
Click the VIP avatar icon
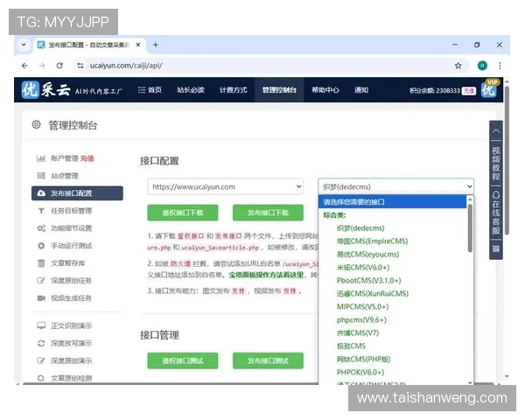click(489, 89)
